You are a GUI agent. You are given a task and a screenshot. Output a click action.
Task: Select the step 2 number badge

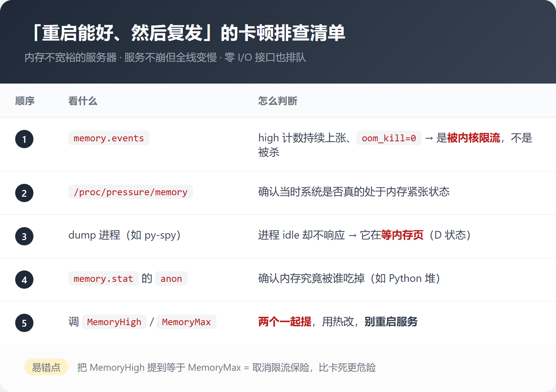click(x=24, y=193)
